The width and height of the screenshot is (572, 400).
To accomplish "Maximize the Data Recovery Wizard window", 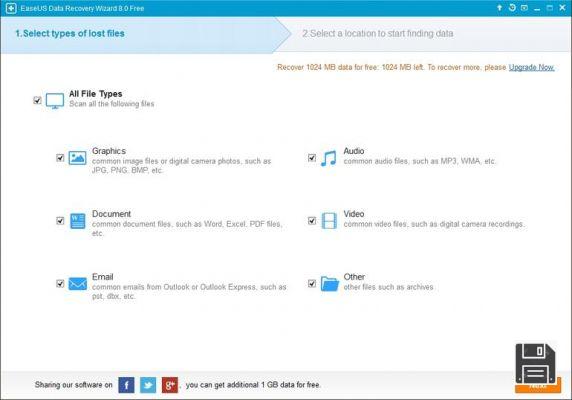I will (550, 8).
